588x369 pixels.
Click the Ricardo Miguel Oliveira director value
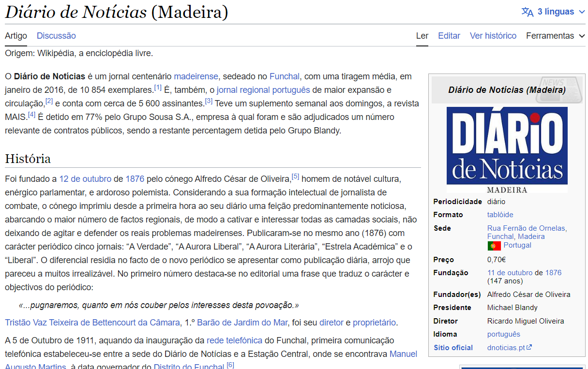[526, 321]
